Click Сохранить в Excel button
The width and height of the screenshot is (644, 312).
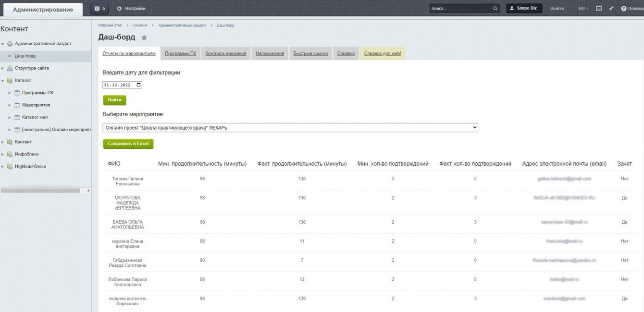128,144
